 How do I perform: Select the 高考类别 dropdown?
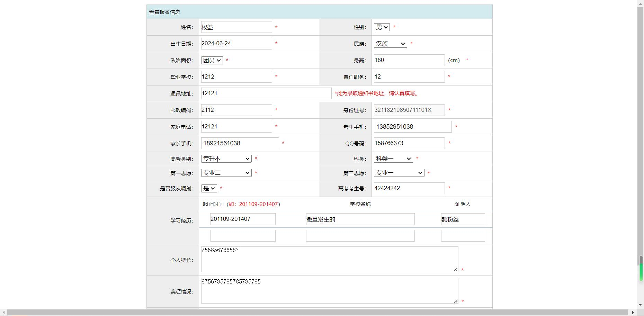(226, 159)
